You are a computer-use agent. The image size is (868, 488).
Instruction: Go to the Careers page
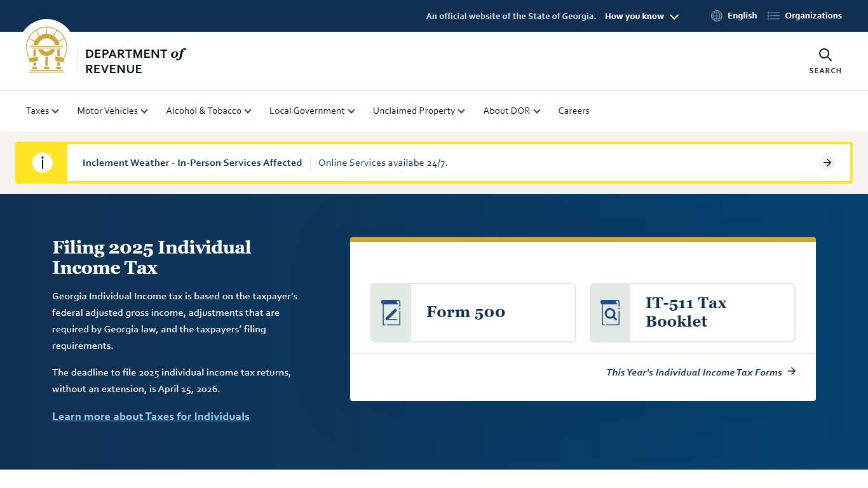[x=574, y=111]
